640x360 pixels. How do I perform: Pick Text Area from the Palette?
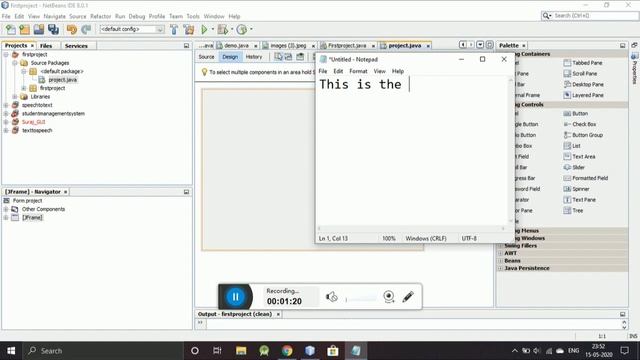click(x=580, y=157)
